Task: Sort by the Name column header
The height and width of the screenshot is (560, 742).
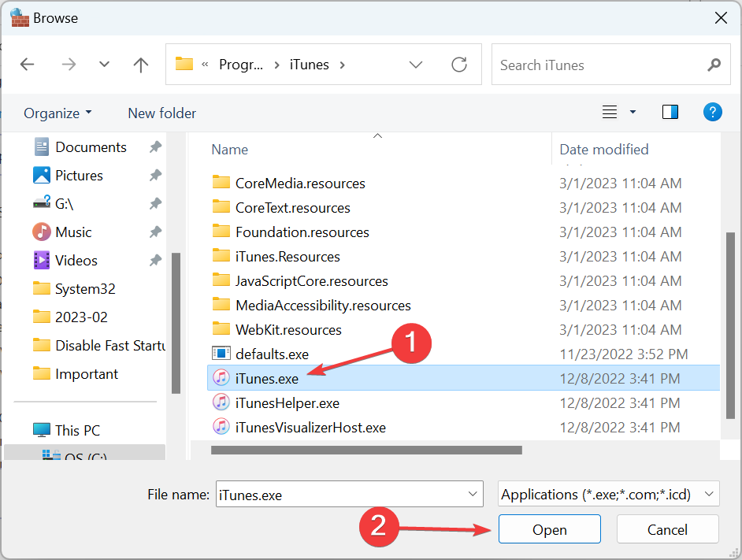Action: [x=229, y=150]
